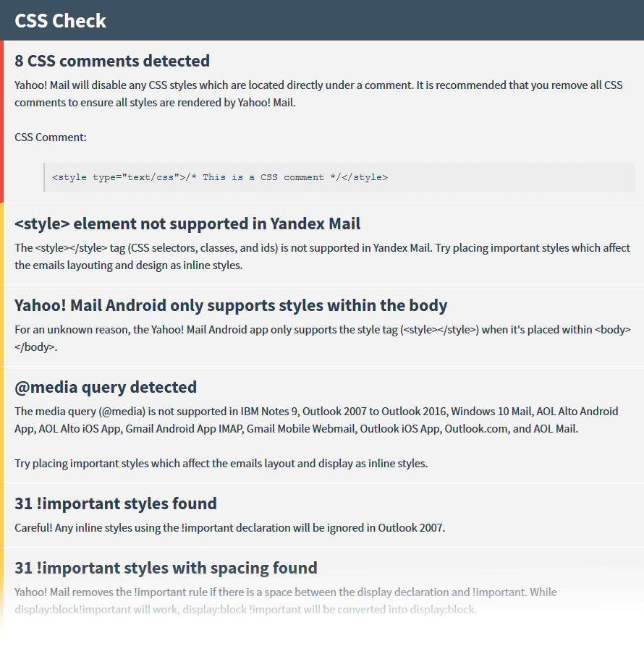Image resolution: width=644 pixels, height=651 pixels.
Task: Select the '8 CSS comments detected' heading
Action: tap(112, 61)
